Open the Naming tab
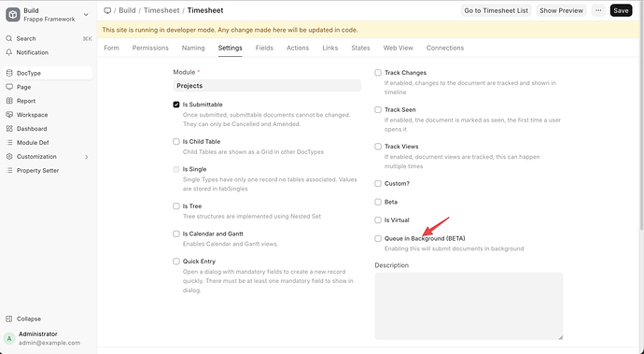Viewport: 644px width, 354px height. pyautogui.click(x=193, y=48)
